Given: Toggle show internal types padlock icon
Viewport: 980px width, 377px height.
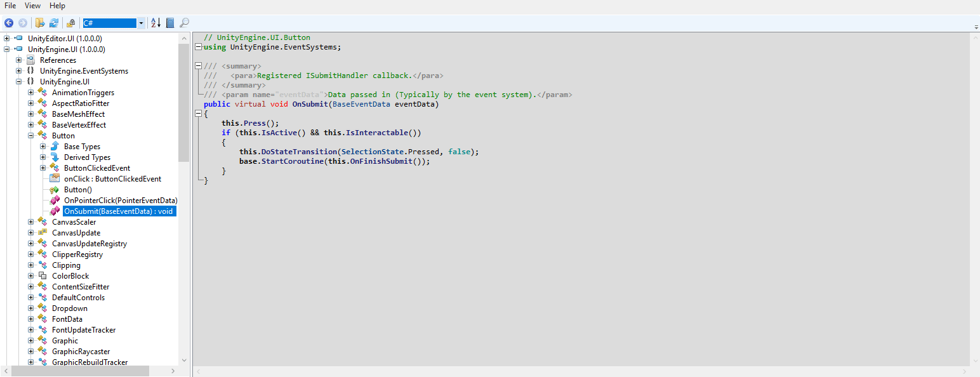Looking at the screenshot, I should 71,23.
